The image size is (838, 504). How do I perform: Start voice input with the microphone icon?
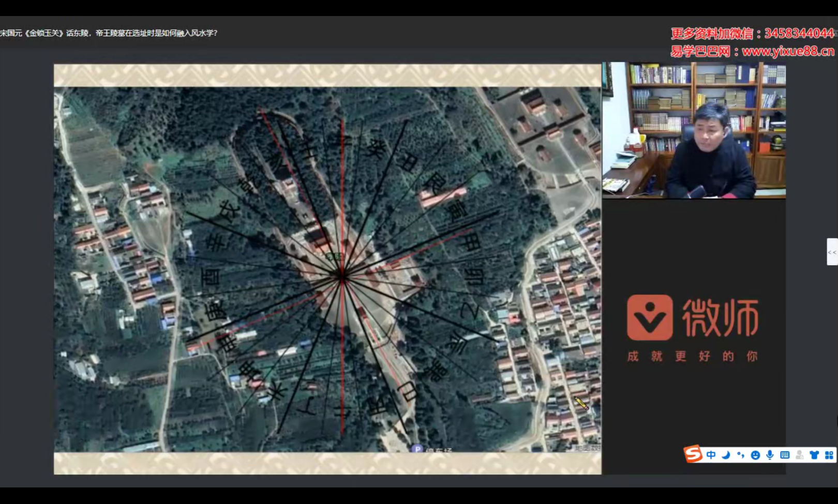[770, 455]
